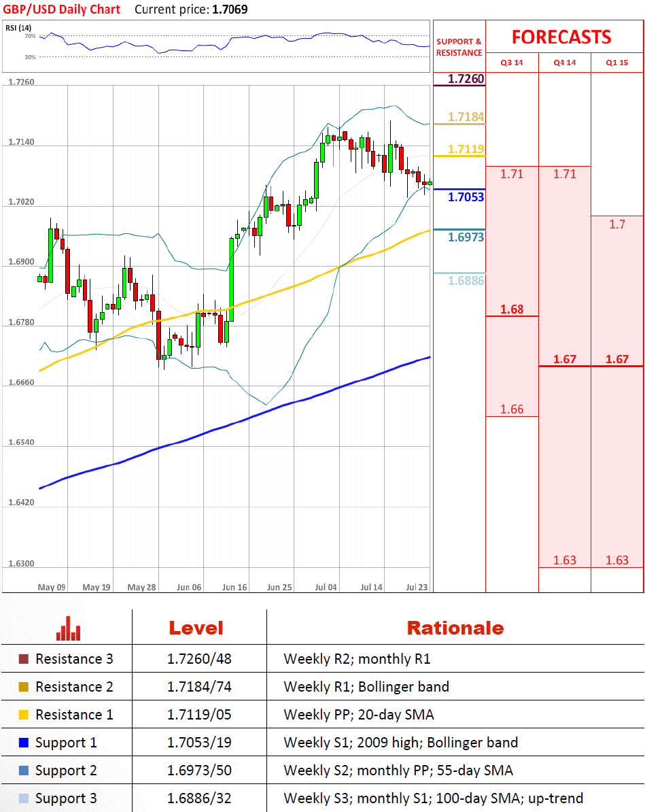
Task: Click the FORECASTS heading
Action: pos(561,37)
